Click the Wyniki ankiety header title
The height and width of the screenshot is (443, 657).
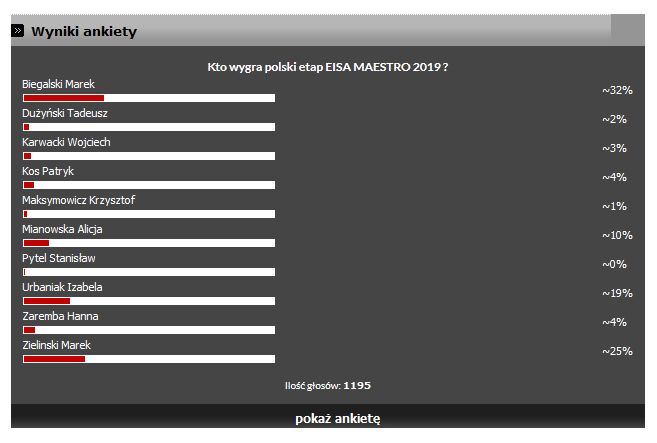pos(84,31)
